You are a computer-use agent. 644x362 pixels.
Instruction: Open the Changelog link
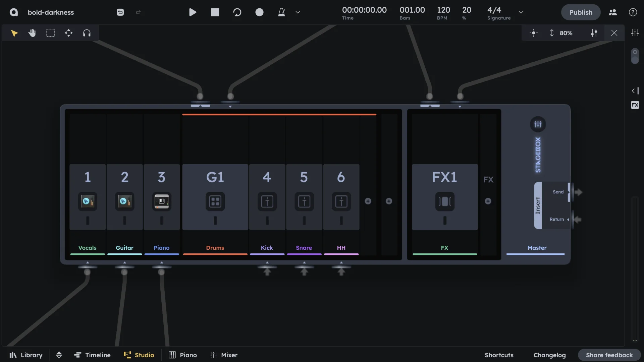point(549,355)
